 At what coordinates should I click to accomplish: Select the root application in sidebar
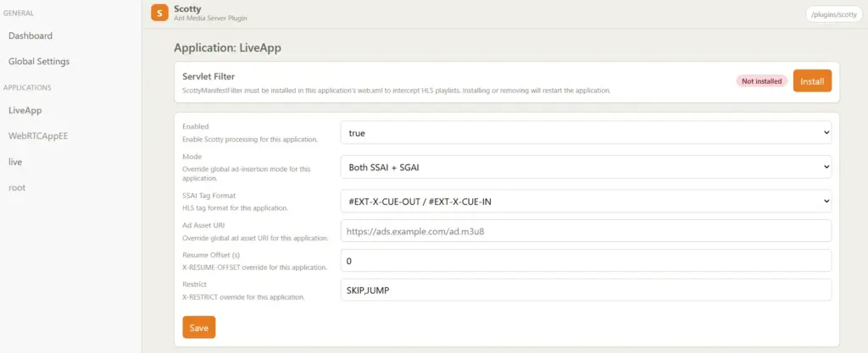(17, 187)
